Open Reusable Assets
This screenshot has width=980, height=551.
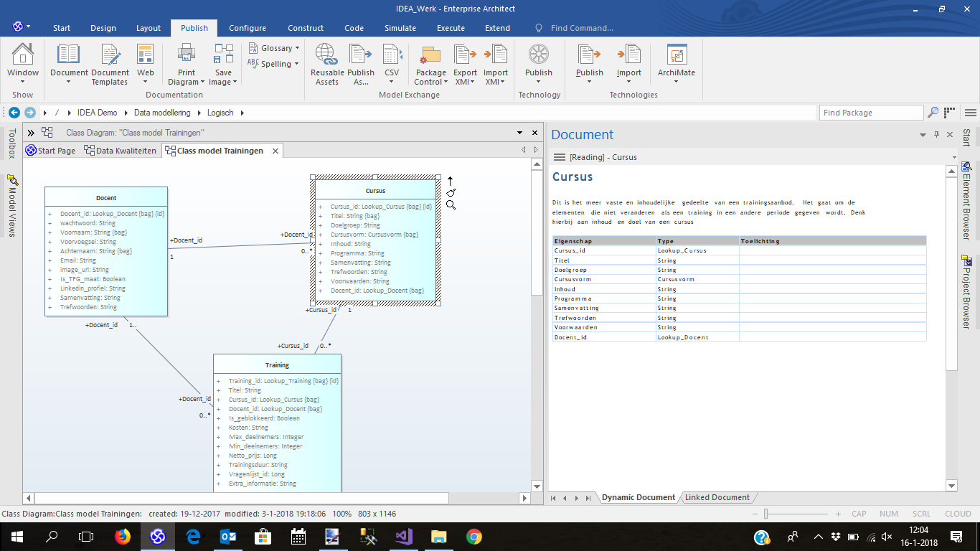(x=327, y=65)
